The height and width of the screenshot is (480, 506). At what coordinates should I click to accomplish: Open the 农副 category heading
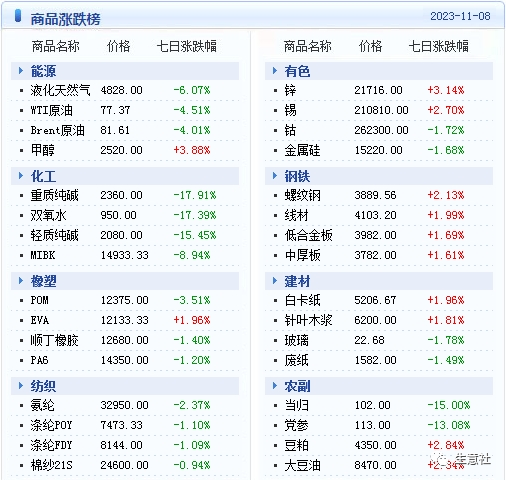[x=297, y=386]
